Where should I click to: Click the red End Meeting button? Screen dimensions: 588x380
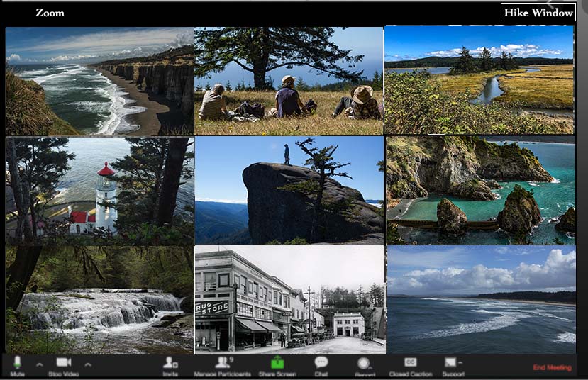click(552, 367)
